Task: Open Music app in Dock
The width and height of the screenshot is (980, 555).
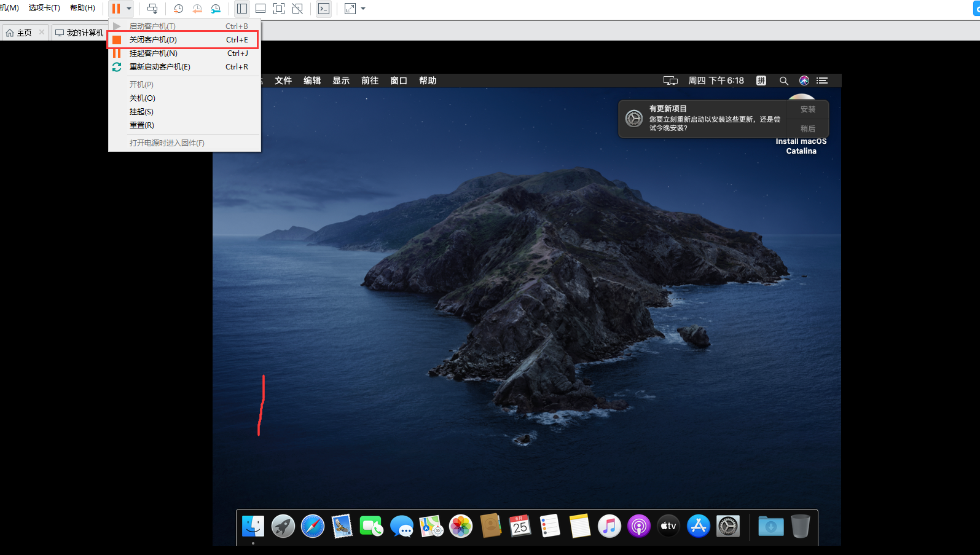Action: [610, 526]
